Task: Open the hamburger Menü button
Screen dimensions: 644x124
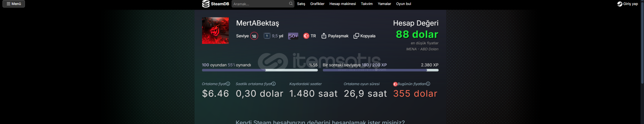Action: [x=14, y=4]
